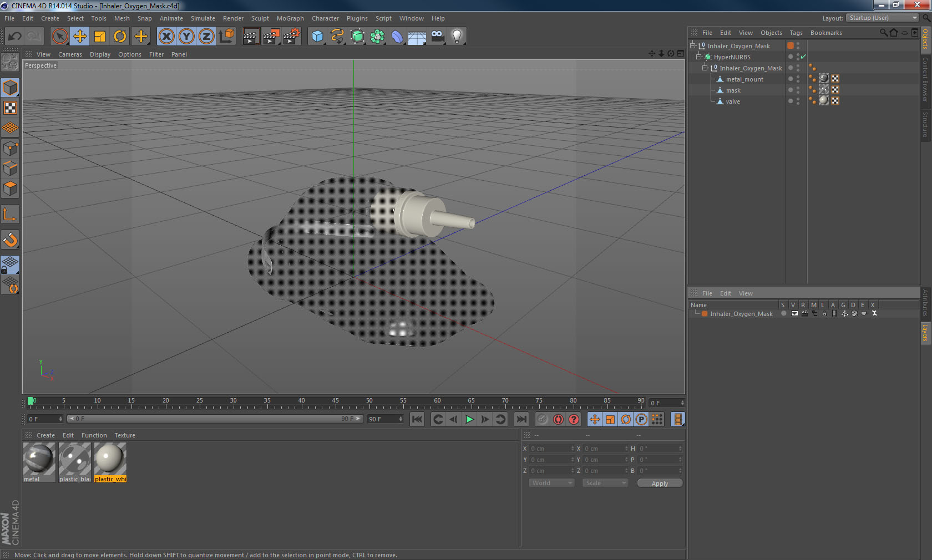Toggle Z axis lock

[206, 37]
